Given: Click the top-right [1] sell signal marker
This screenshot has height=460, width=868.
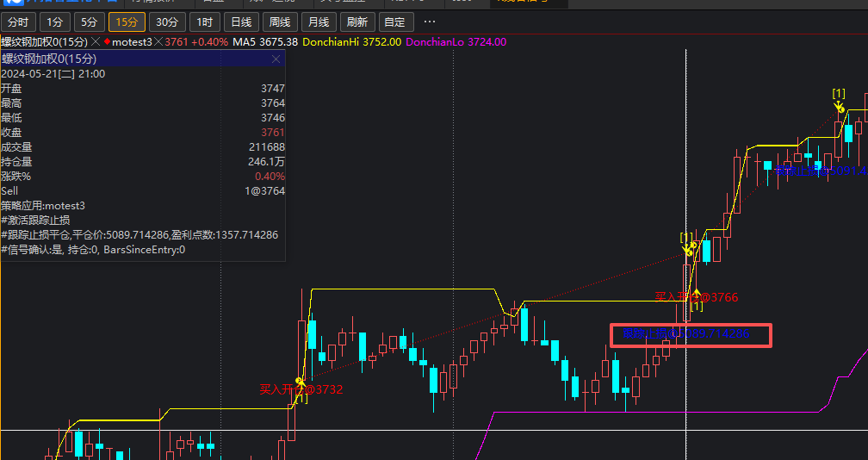Looking at the screenshot, I should tap(838, 106).
